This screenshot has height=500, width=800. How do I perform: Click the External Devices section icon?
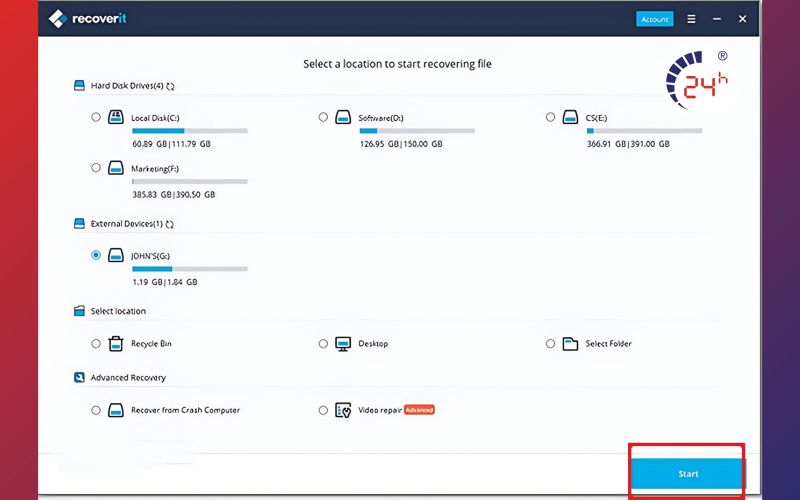(x=79, y=223)
